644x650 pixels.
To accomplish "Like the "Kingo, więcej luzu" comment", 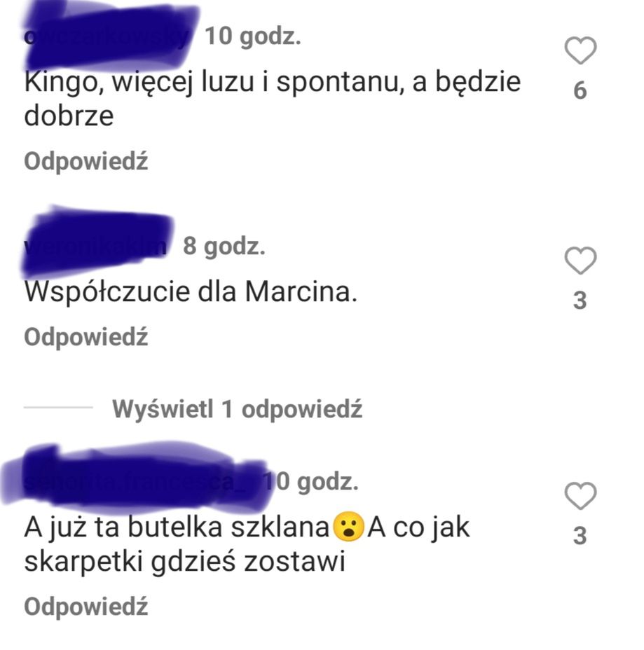I will (580, 50).
